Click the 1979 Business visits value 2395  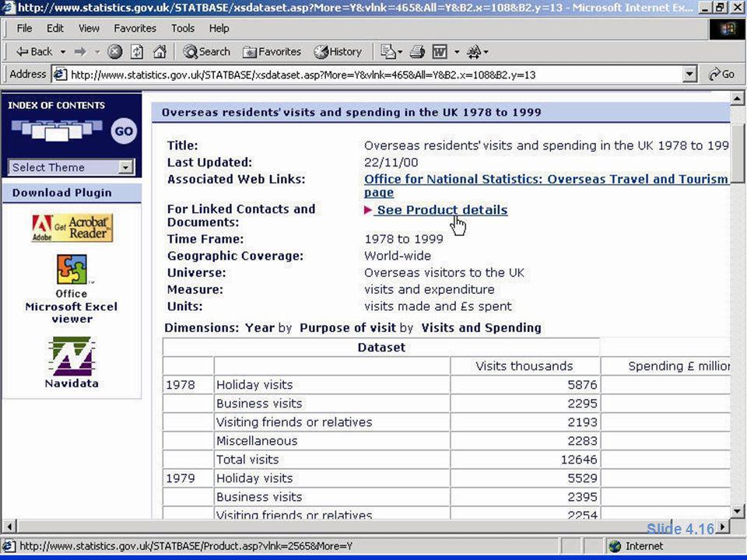(x=582, y=497)
